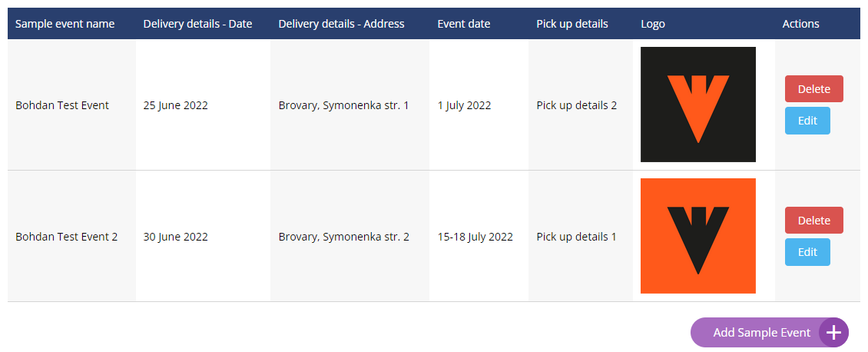Click the Delivery details - Date header

pos(197,24)
